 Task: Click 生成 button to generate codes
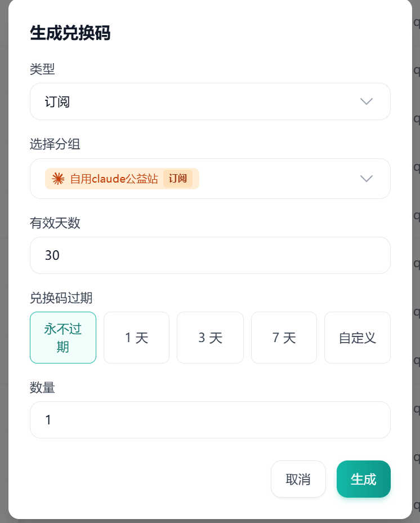(363, 479)
